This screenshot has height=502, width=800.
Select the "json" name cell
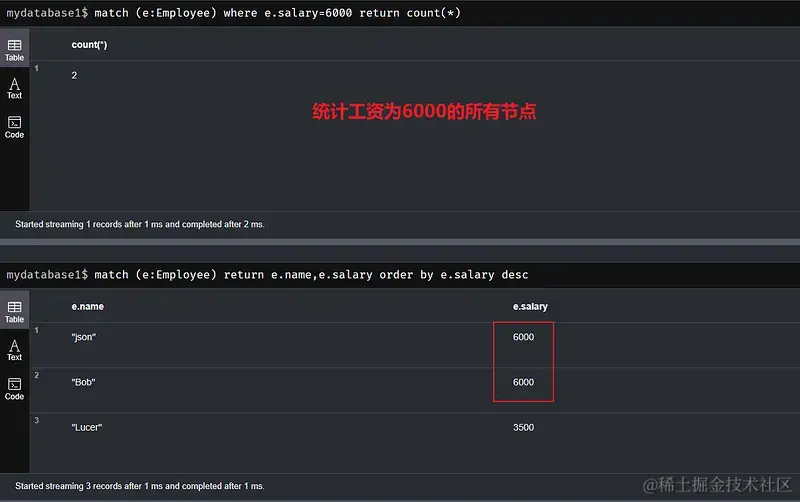(x=84, y=337)
